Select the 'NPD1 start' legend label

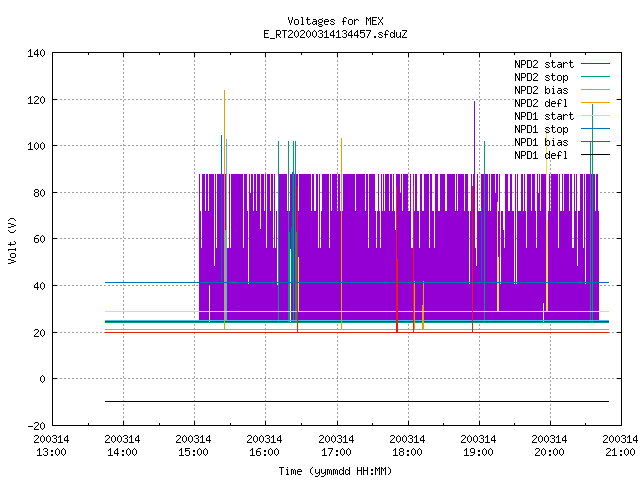544,116
